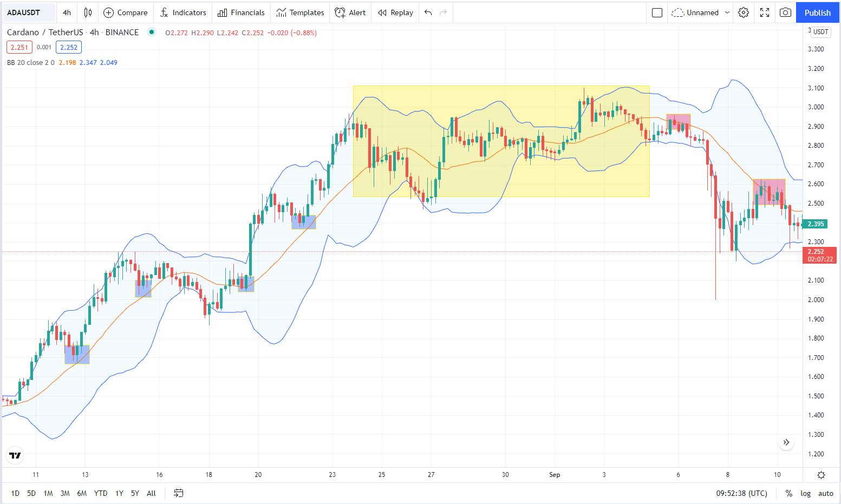Screen dimensions: 841x504
Task: Toggle log scale
Action: coord(806,493)
